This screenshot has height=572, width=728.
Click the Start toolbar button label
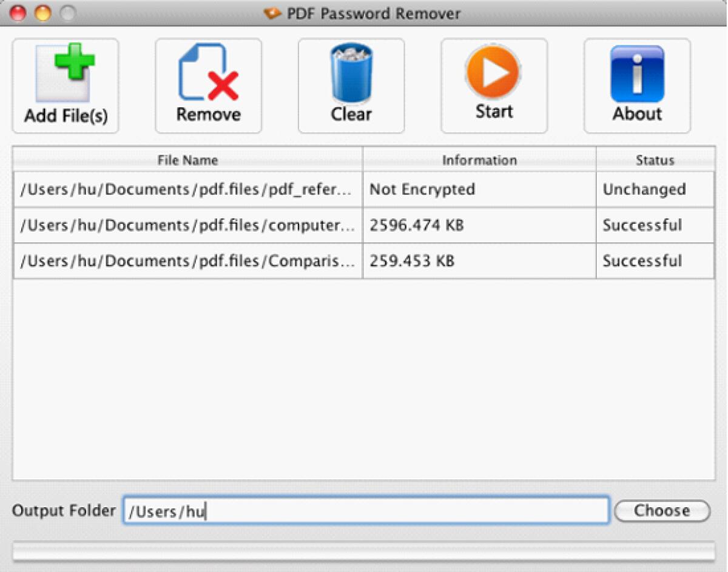tap(494, 112)
